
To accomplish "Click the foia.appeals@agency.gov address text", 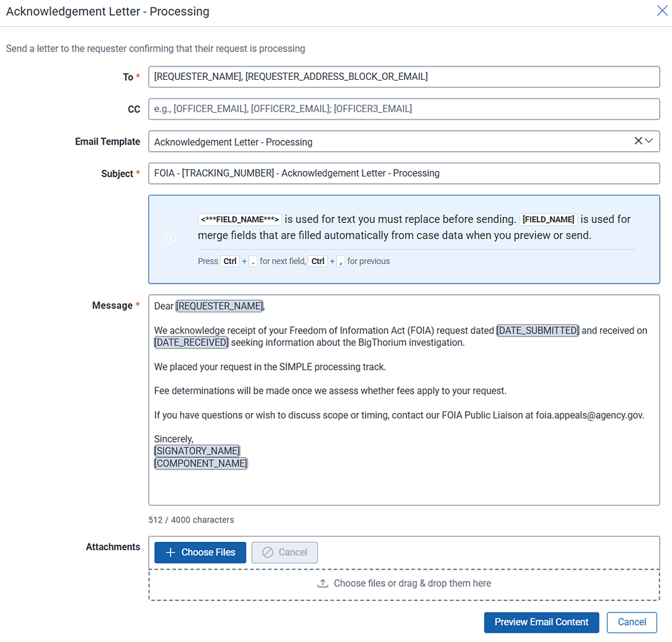I will coord(589,415).
